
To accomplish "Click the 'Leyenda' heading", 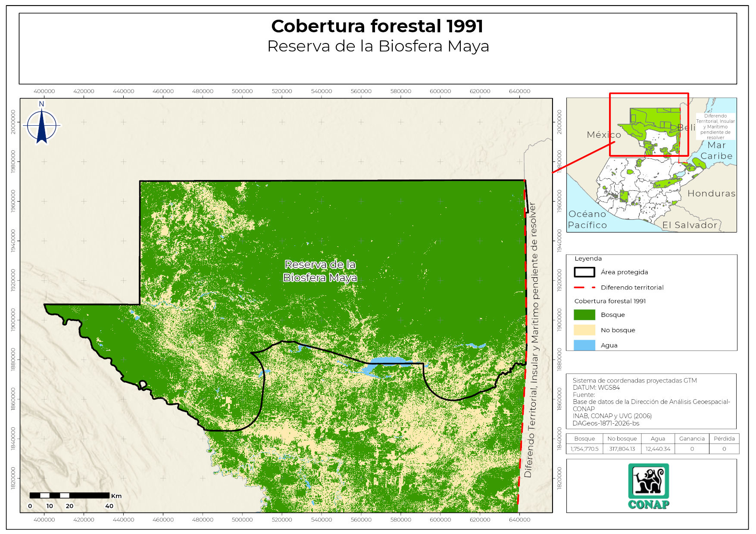I will point(588,258).
